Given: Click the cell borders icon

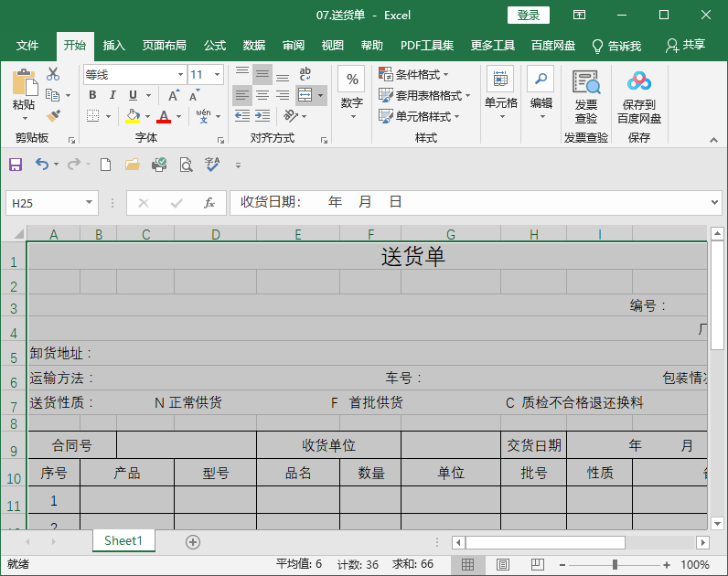Looking at the screenshot, I should coord(93,115).
